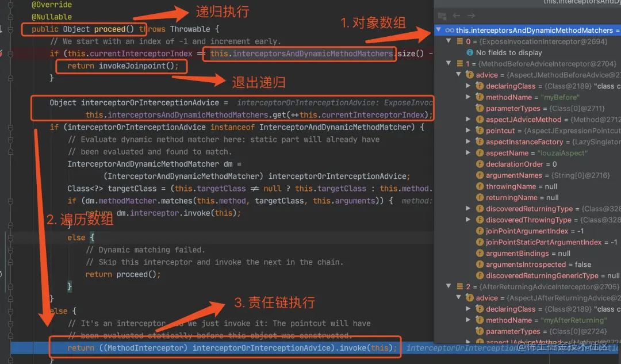Screen dimensions: 621x364
Task: Click Throwable in the throws clause
Action: [190, 29]
